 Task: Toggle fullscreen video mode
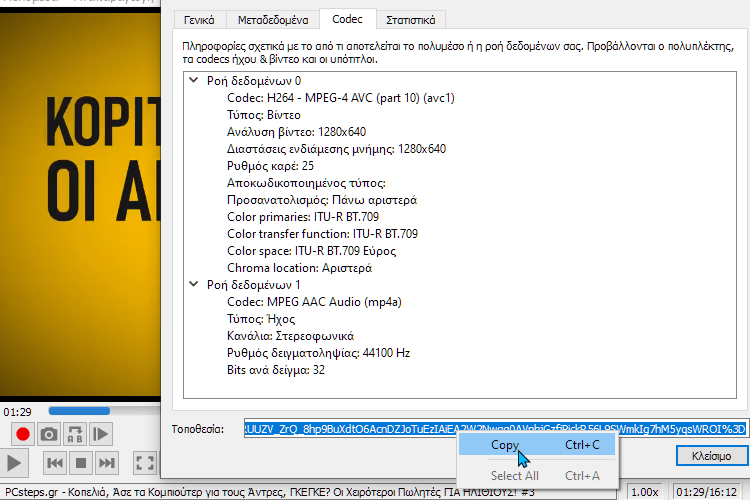(x=145, y=463)
